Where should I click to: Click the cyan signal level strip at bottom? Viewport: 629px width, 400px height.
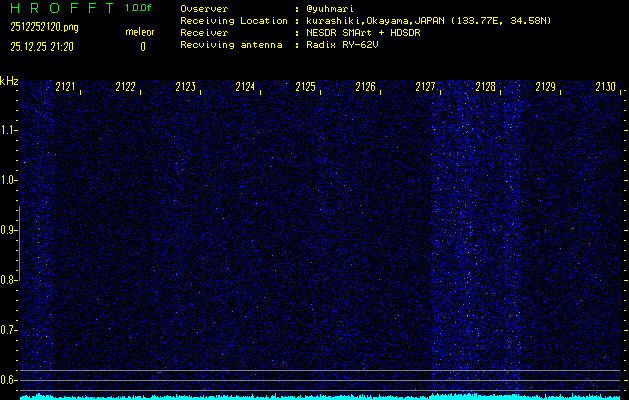pos(320,396)
